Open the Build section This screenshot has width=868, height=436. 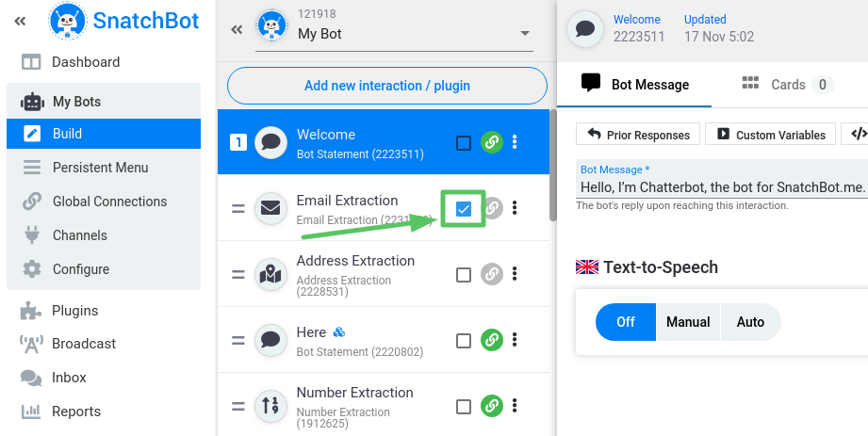[104, 134]
